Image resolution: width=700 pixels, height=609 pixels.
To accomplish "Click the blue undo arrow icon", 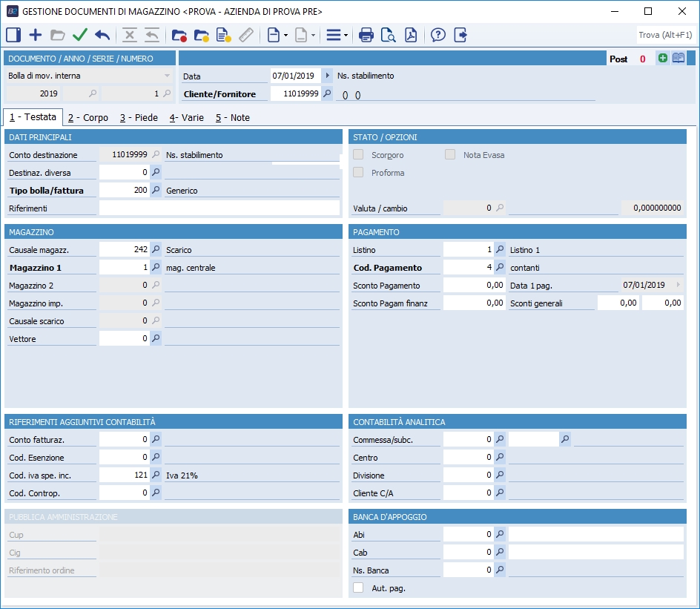I will click(x=102, y=35).
